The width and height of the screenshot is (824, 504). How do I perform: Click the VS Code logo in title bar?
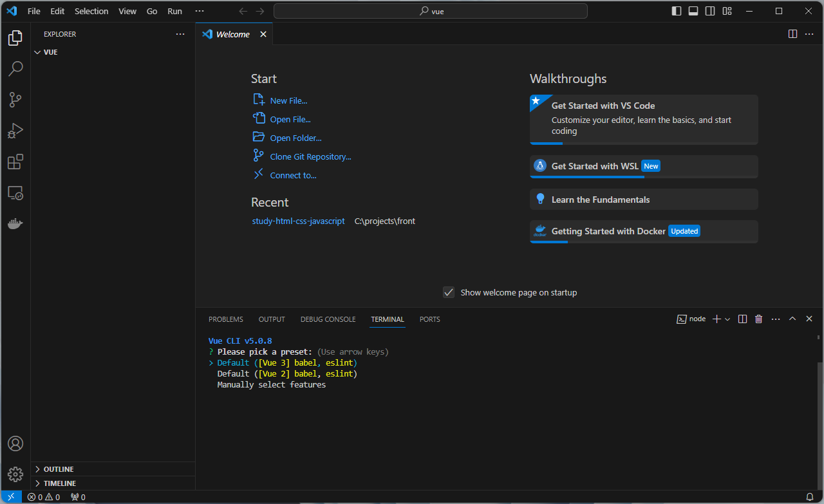[x=12, y=11]
